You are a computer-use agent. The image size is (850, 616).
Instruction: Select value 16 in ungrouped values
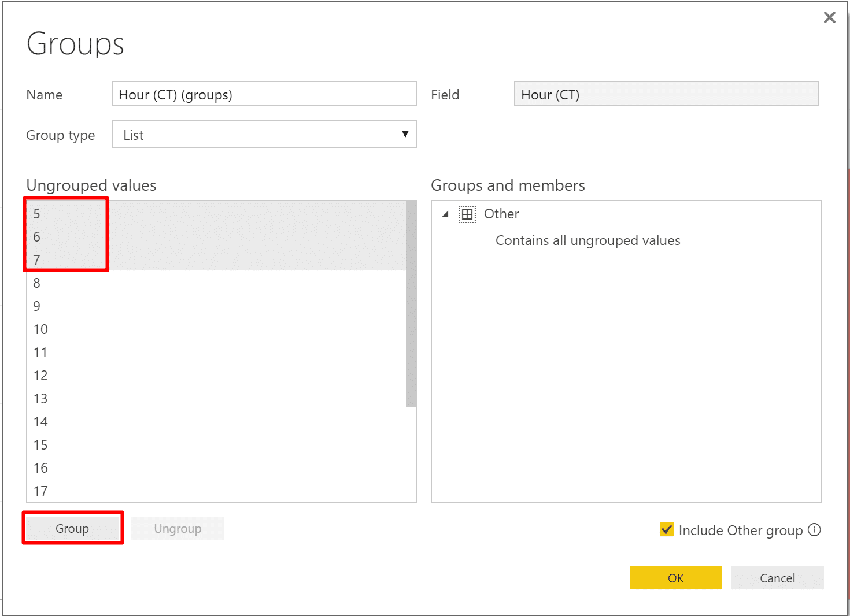217,468
